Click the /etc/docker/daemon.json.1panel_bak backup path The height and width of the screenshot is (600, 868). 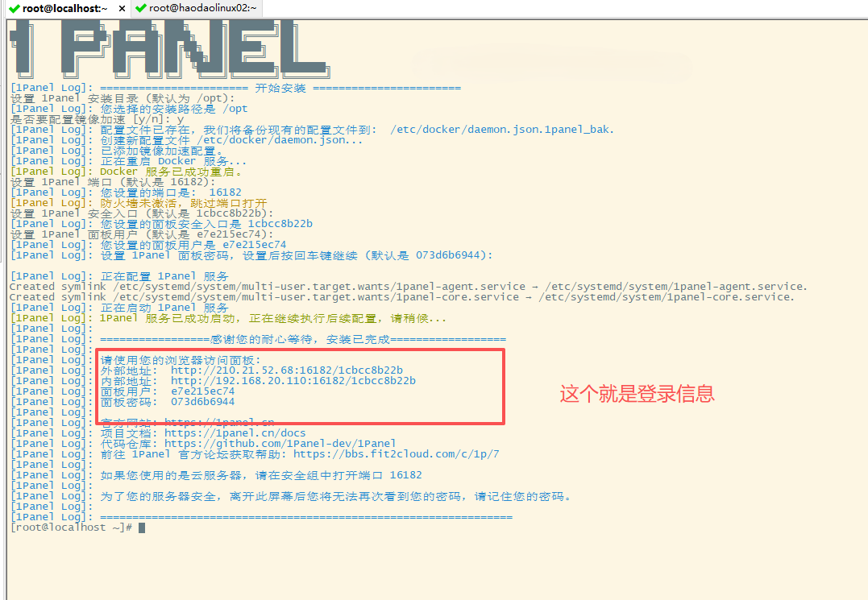click(x=501, y=130)
